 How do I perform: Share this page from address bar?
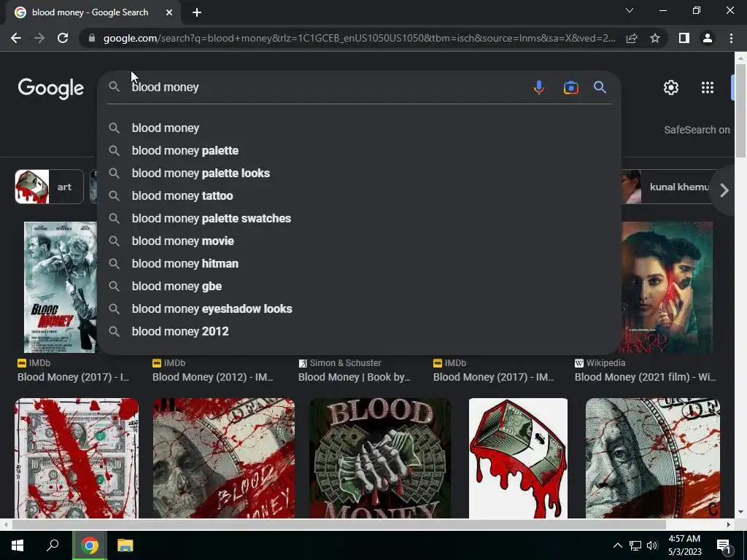[632, 38]
